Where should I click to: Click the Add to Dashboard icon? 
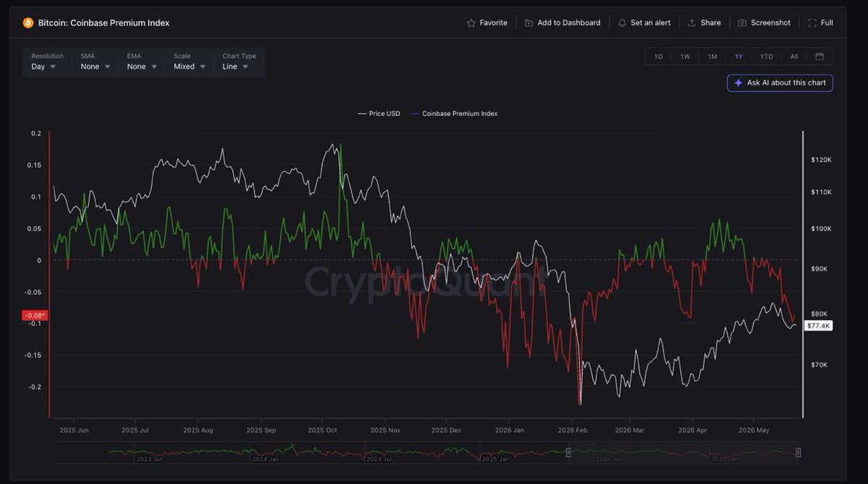click(x=528, y=22)
